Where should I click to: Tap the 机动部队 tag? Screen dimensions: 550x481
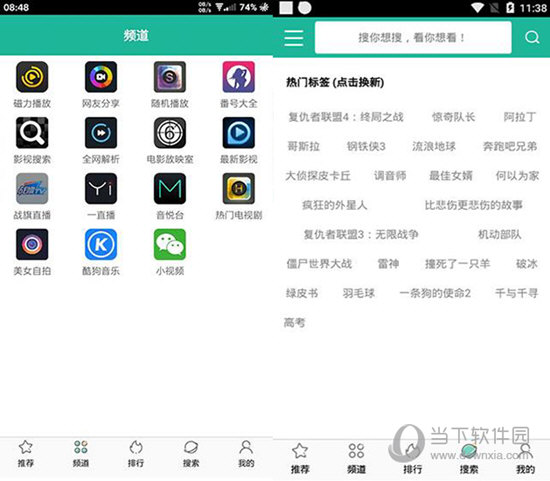pyautogui.click(x=499, y=234)
